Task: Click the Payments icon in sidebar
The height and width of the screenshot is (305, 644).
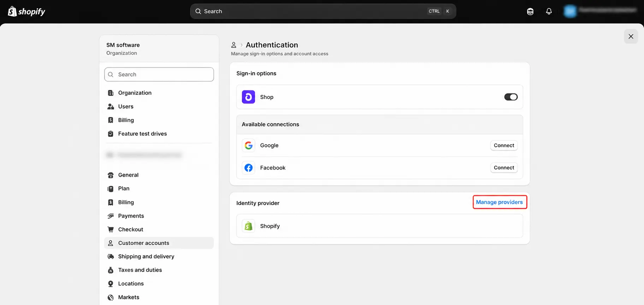Action: click(111, 216)
